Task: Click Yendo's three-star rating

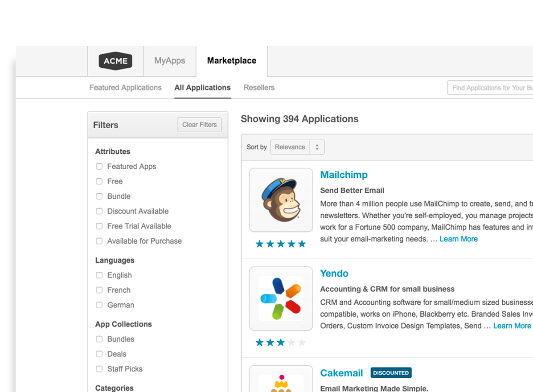Action: pyautogui.click(x=281, y=343)
